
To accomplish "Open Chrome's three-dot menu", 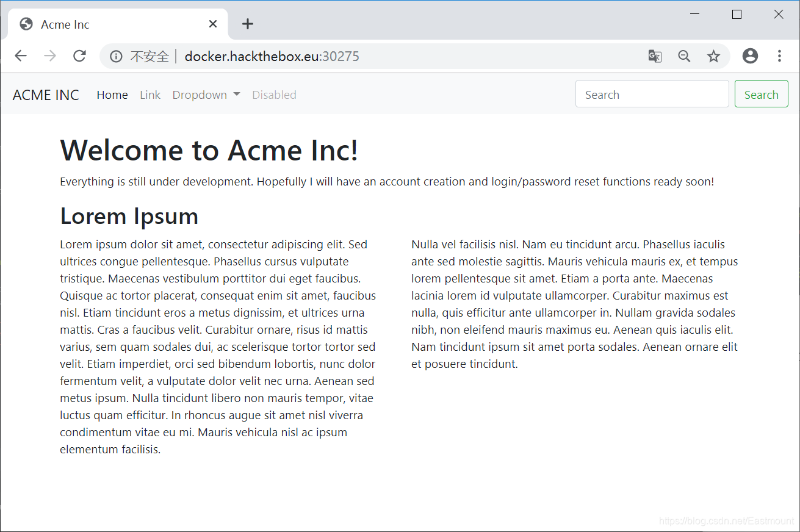I will 779,56.
